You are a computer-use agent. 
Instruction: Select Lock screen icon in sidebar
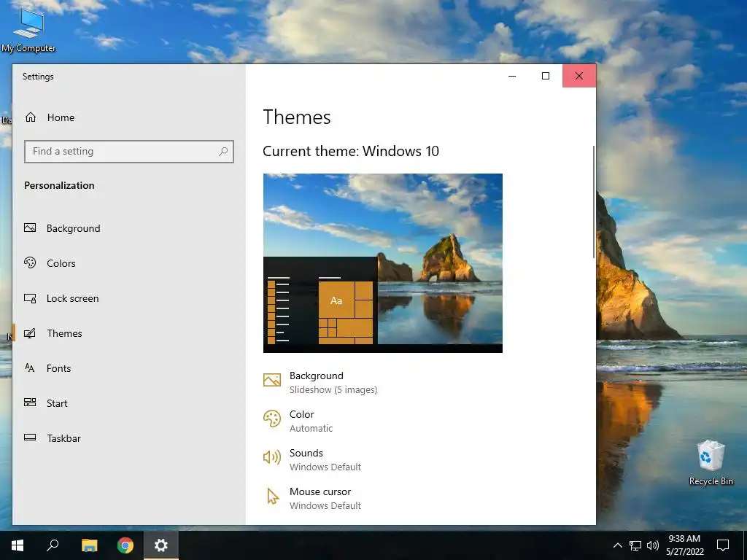click(x=30, y=298)
